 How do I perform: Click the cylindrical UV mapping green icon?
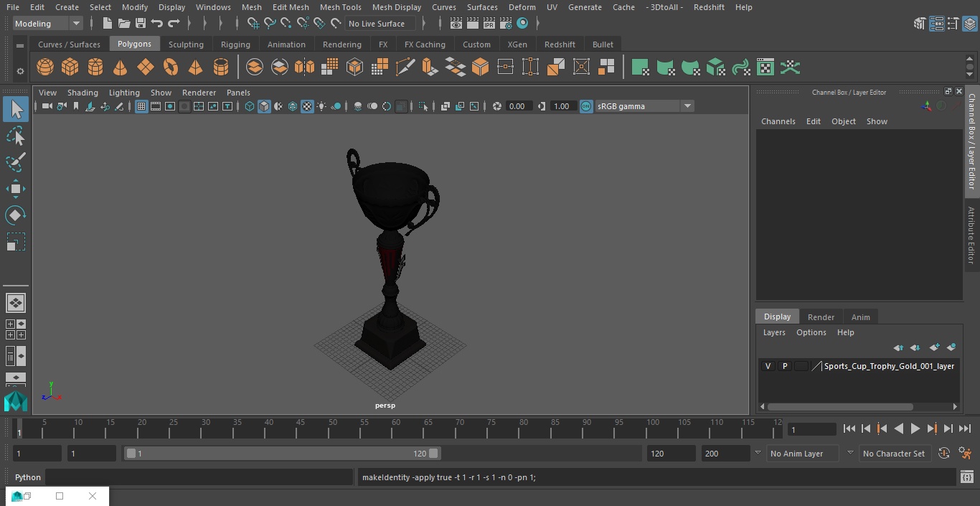pyautogui.click(x=665, y=67)
